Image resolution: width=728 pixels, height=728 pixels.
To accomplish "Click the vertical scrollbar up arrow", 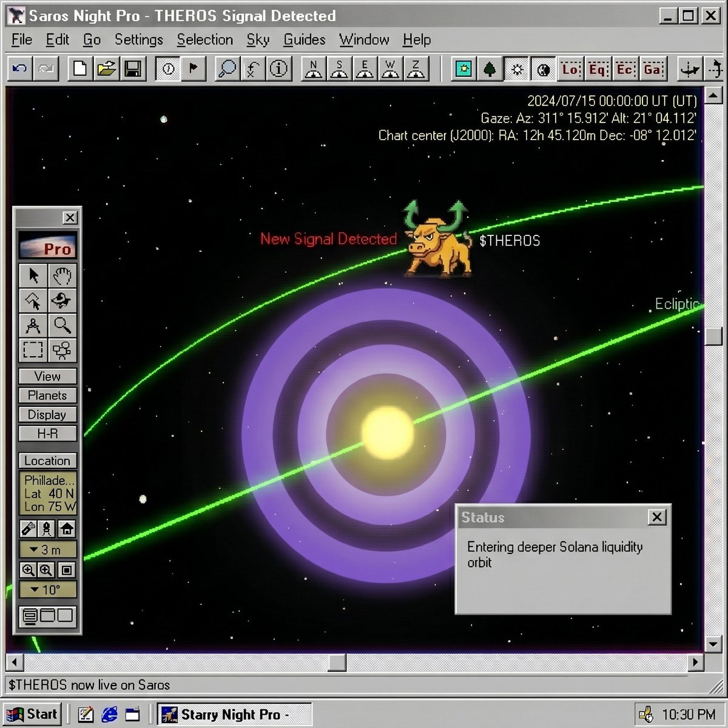I will pyautogui.click(x=713, y=96).
